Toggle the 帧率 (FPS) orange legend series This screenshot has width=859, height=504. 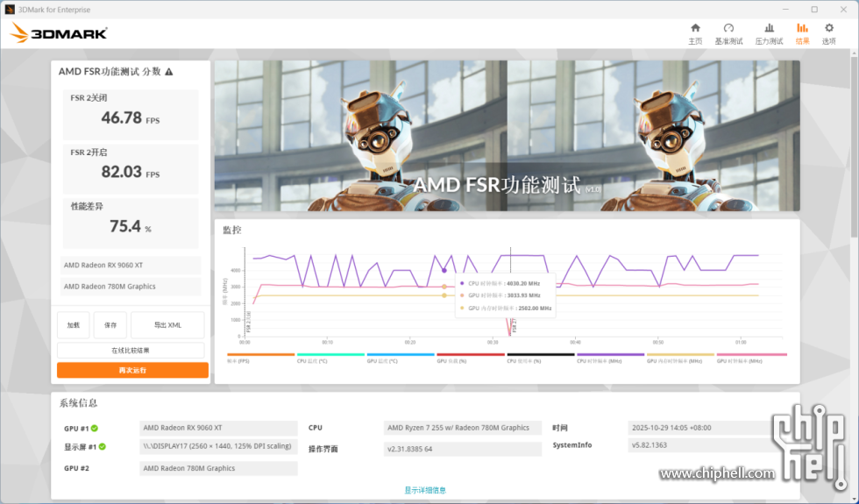[x=260, y=355]
